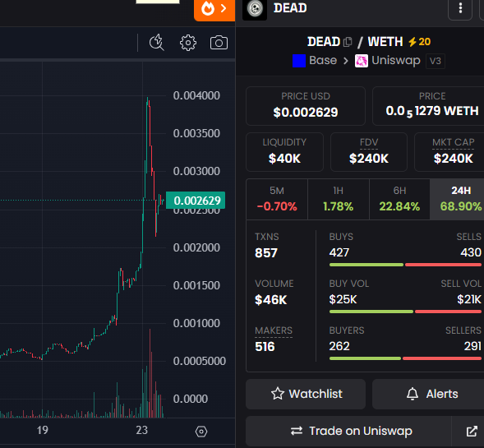
Task: Take a chart snapshot with camera icon
Action: coord(219,43)
